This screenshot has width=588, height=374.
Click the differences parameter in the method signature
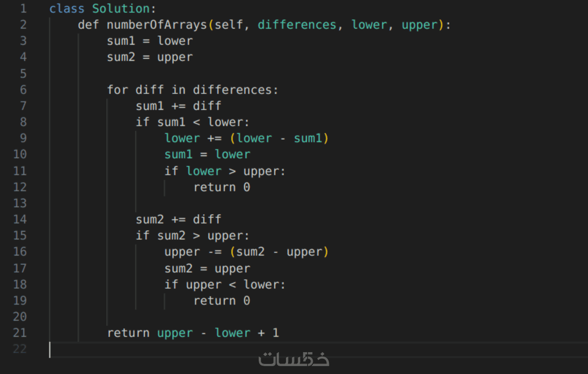click(x=297, y=25)
